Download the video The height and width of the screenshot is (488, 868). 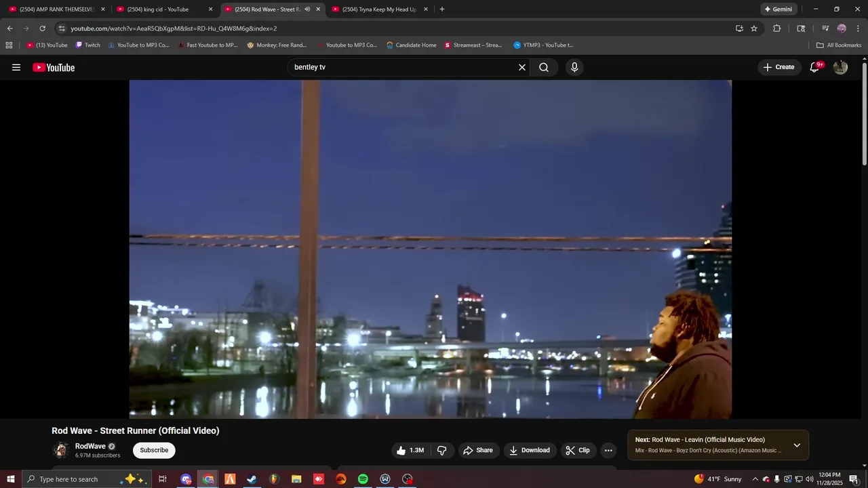[530, 450]
